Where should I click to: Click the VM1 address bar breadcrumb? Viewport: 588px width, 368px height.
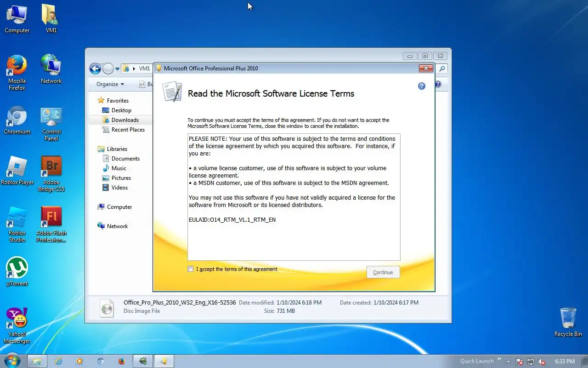[x=144, y=69]
